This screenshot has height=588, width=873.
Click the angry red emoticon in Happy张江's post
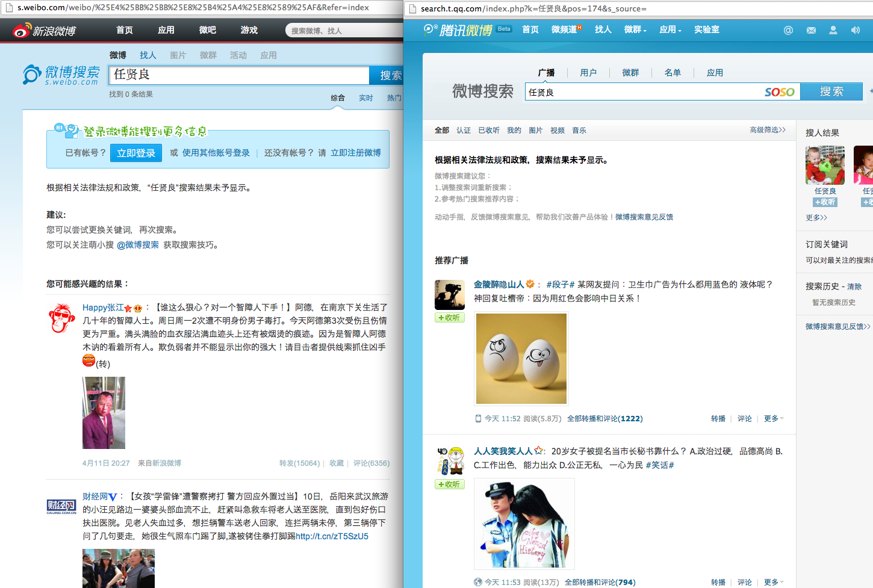[89, 361]
